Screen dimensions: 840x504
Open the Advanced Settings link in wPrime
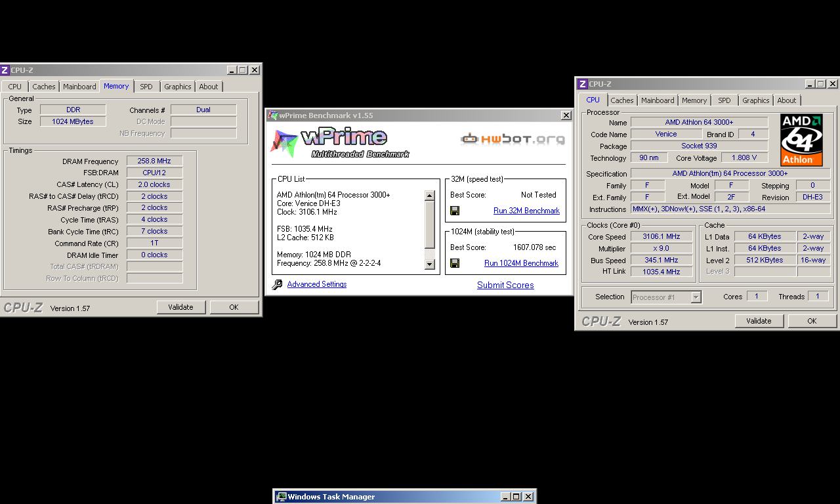(x=317, y=284)
